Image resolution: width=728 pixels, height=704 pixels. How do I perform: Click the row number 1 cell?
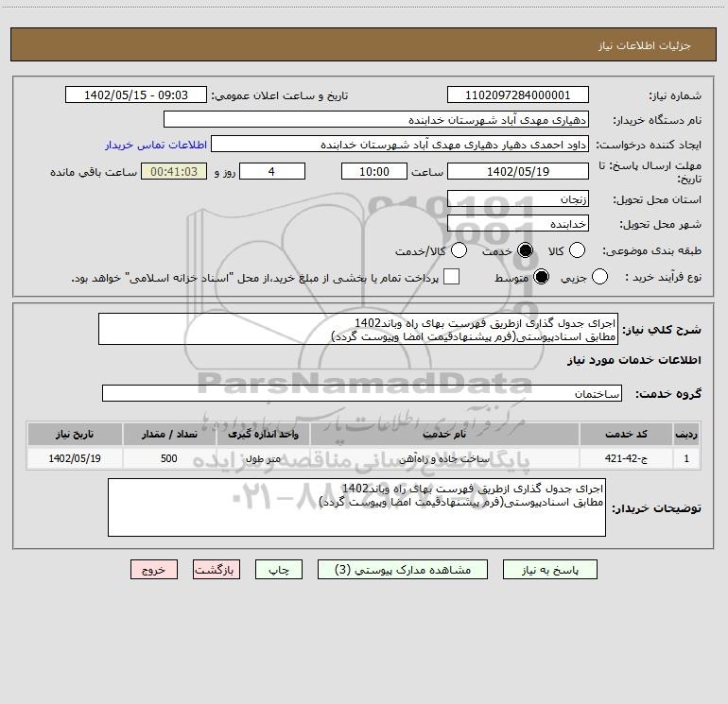point(686,458)
